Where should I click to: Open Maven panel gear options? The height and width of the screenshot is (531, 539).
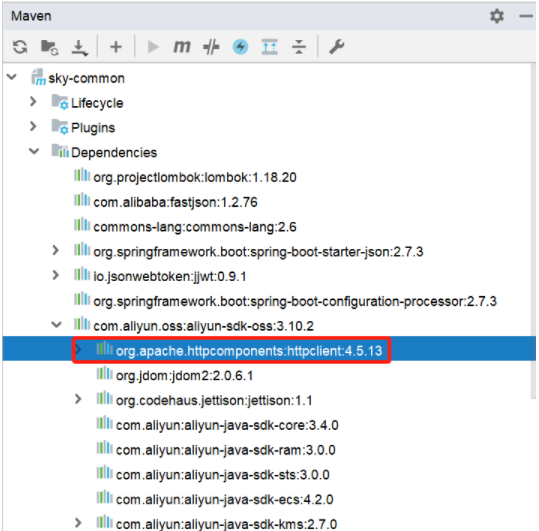coord(497,16)
